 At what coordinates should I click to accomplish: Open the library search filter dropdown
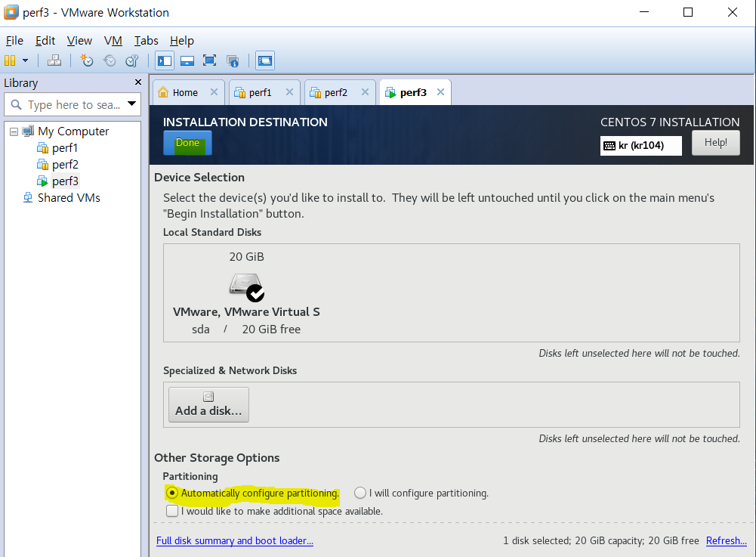click(x=131, y=104)
